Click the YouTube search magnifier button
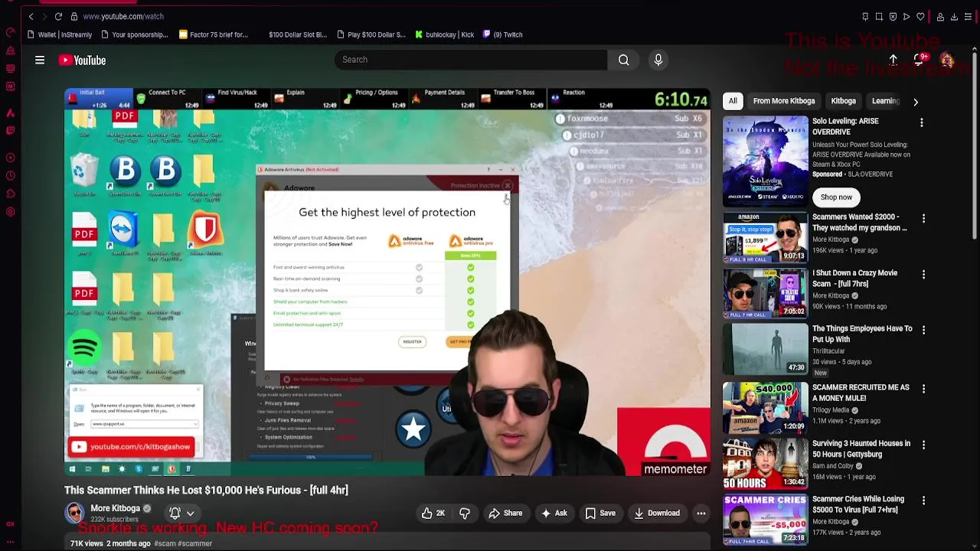Viewport: 980px width, 551px height. click(x=624, y=60)
